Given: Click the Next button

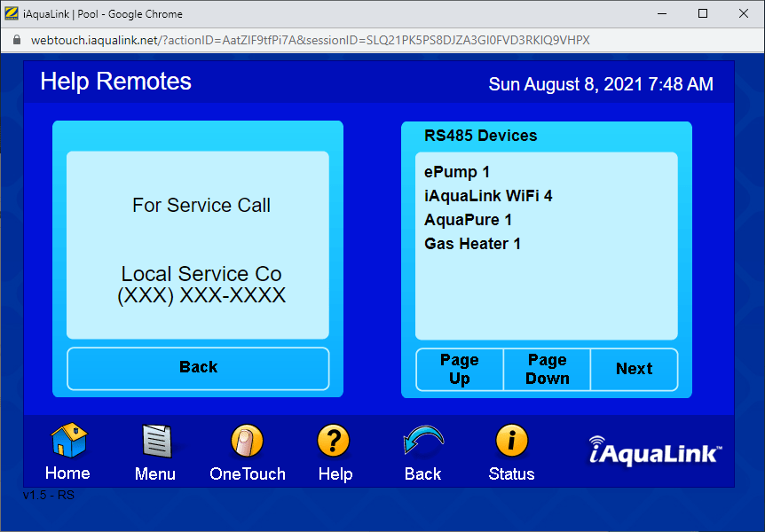Looking at the screenshot, I should tap(635, 370).
